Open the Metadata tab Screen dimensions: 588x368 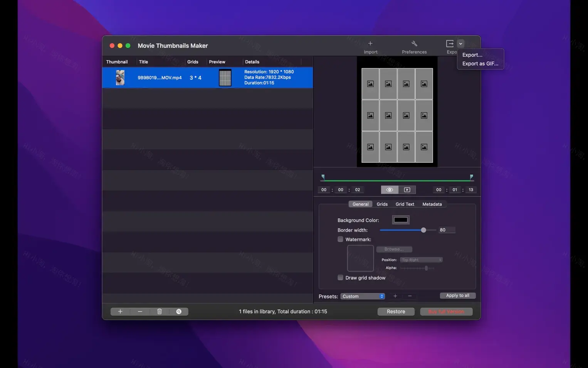pos(432,204)
